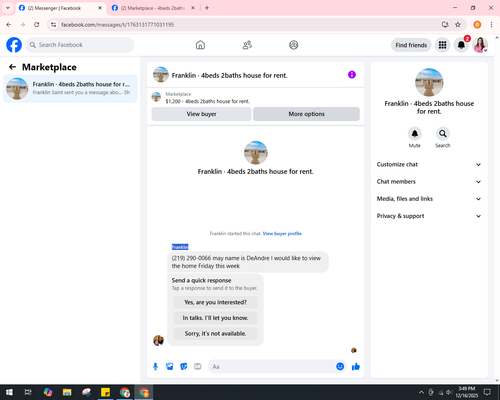The image size is (500, 400).
Task: Open the Facebook logo home link
Action: click(x=14, y=45)
